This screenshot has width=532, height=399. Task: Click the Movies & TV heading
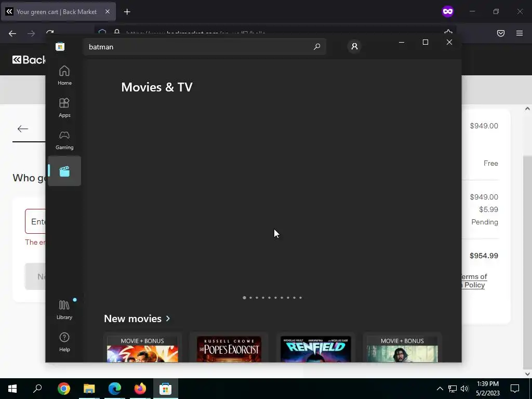point(157,87)
